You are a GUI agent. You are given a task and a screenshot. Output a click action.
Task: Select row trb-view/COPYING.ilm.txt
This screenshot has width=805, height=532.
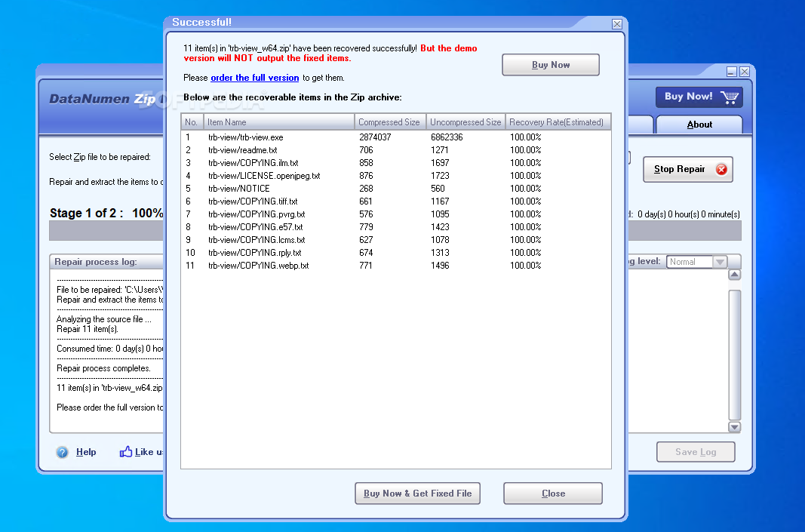pos(396,163)
